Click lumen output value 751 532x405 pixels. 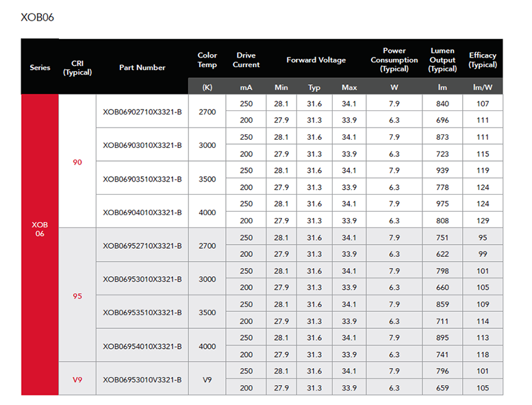tap(442, 238)
